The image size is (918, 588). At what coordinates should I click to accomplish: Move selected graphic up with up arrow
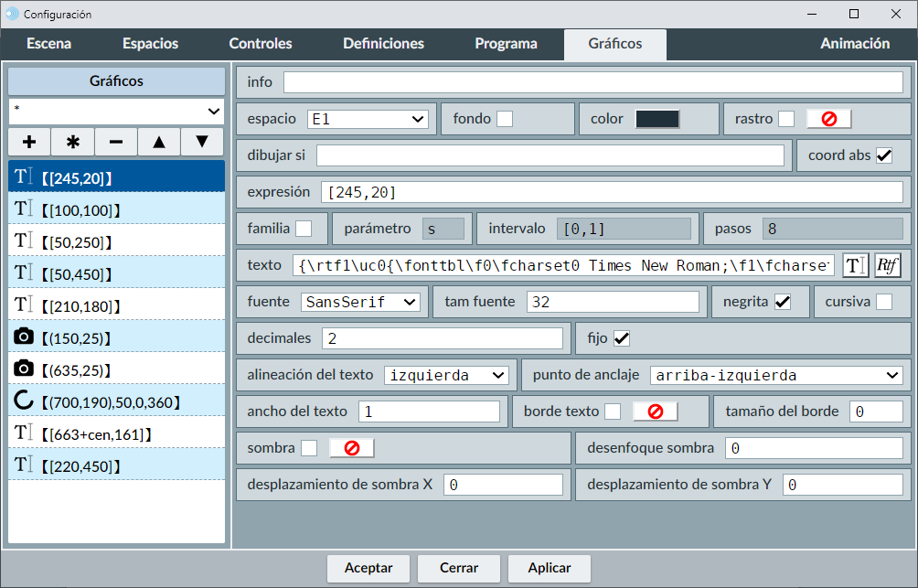pos(159,142)
